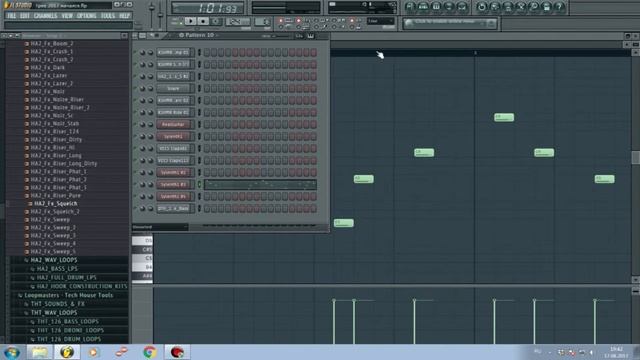Mute the Sylenth1 #2 channel LED
This screenshot has height=360, width=640.
coord(135,172)
